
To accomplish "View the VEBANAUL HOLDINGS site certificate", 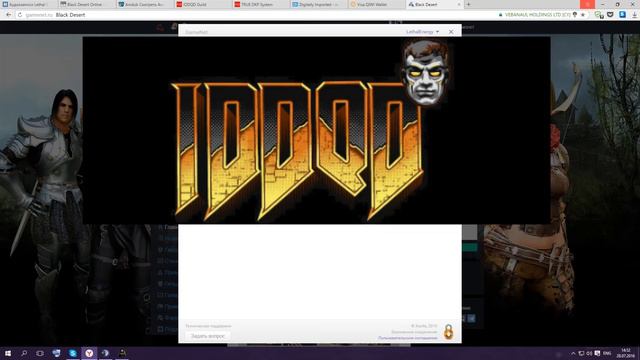I will point(534,15).
